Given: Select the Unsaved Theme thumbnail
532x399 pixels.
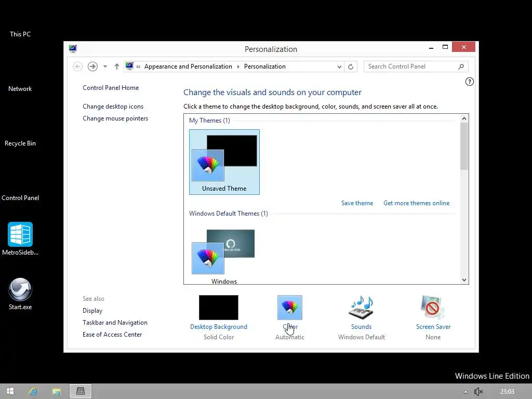Looking at the screenshot, I should coord(224,162).
